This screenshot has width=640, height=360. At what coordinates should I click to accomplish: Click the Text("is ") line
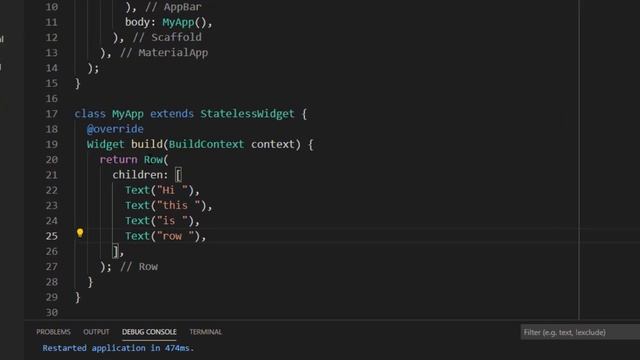pyautogui.click(x=162, y=221)
